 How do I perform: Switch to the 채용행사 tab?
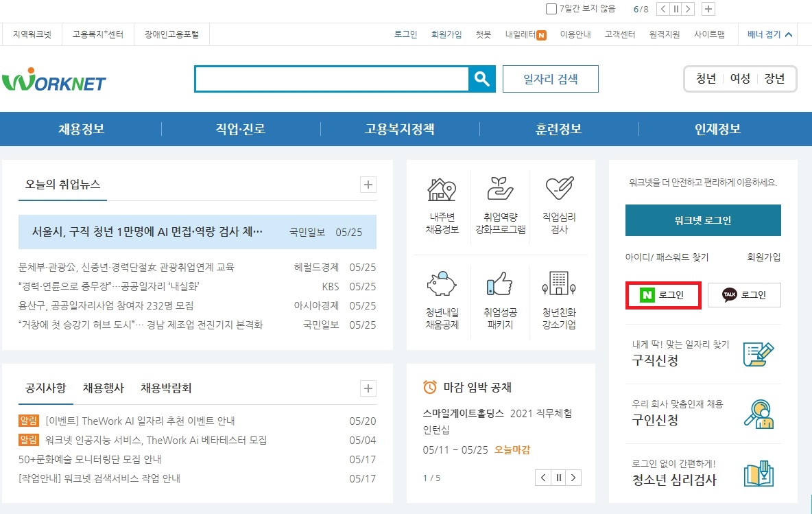(104, 388)
